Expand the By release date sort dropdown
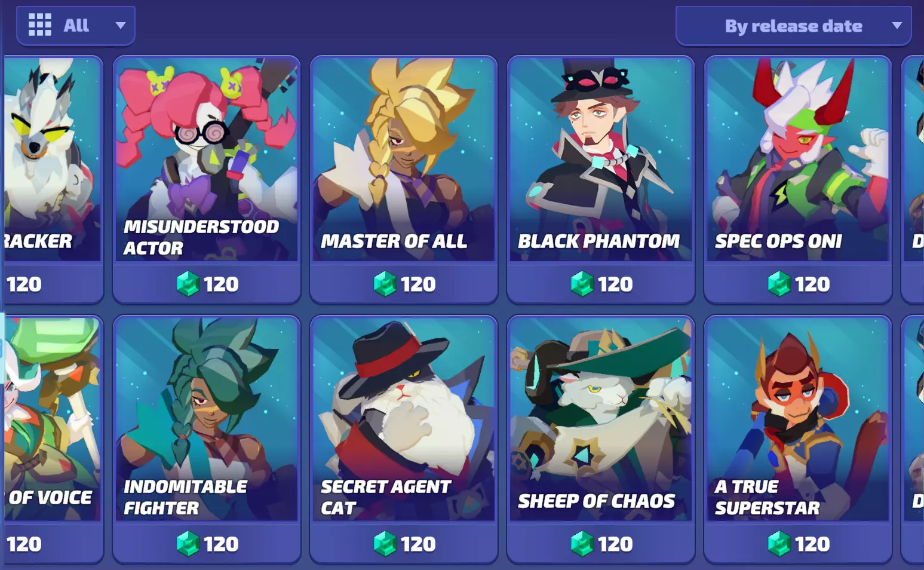The height and width of the screenshot is (570, 924). (x=793, y=26)
